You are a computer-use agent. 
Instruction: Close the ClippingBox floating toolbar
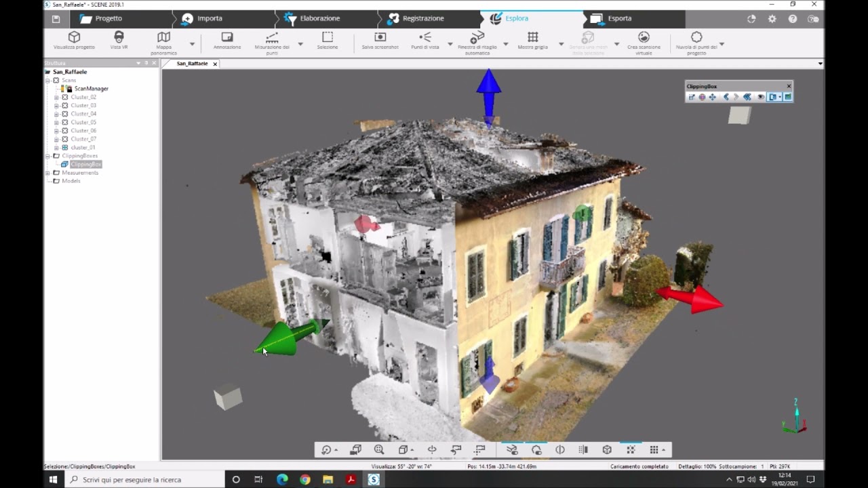(x=789, y=86)
